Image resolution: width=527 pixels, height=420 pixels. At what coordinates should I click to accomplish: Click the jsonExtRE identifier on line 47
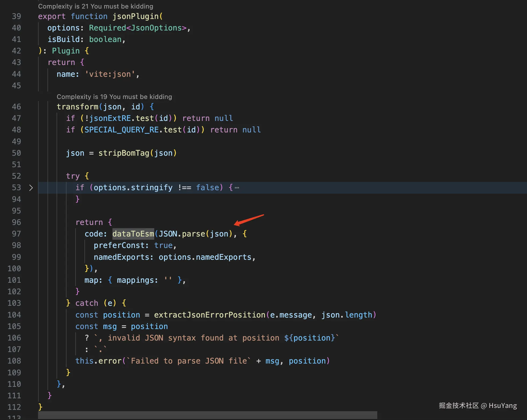tap(110, 118)
